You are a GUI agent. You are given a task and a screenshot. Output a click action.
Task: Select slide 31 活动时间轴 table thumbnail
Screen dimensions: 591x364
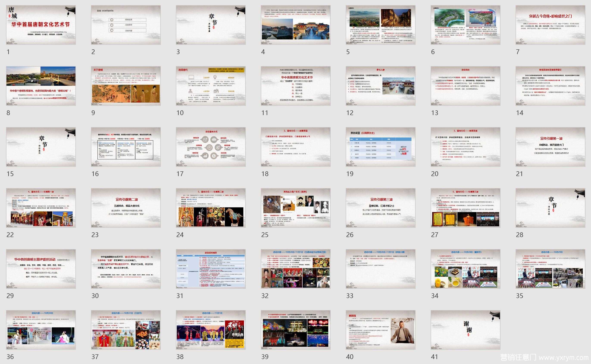tap(211, 269)
